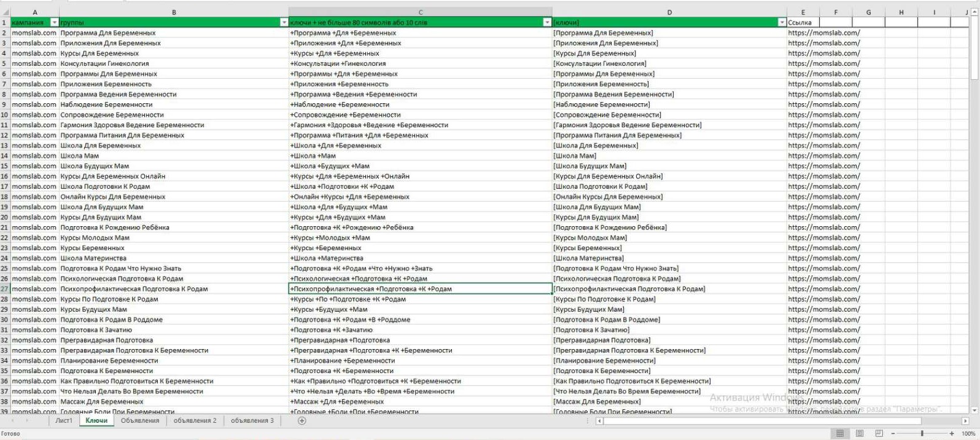
Task: Select column D header
Action: 669,12
